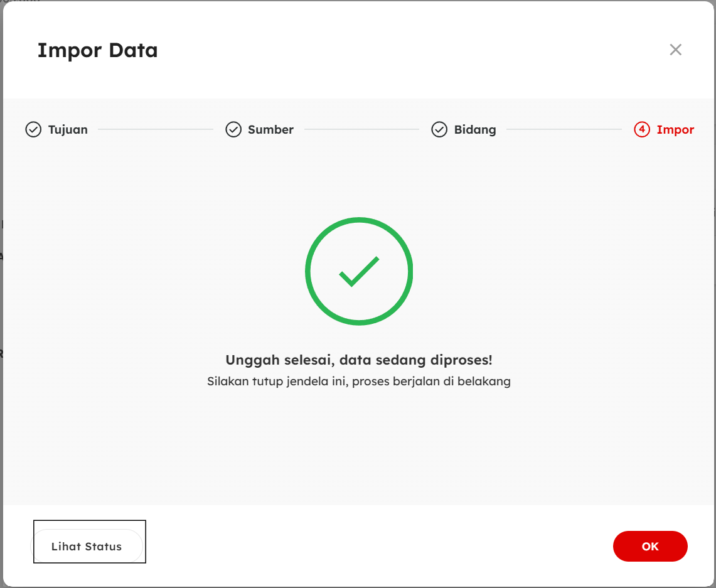Click blank header area right of title
Image resolution: width=716 pixels, height=588 pixels.
point(408,50)
